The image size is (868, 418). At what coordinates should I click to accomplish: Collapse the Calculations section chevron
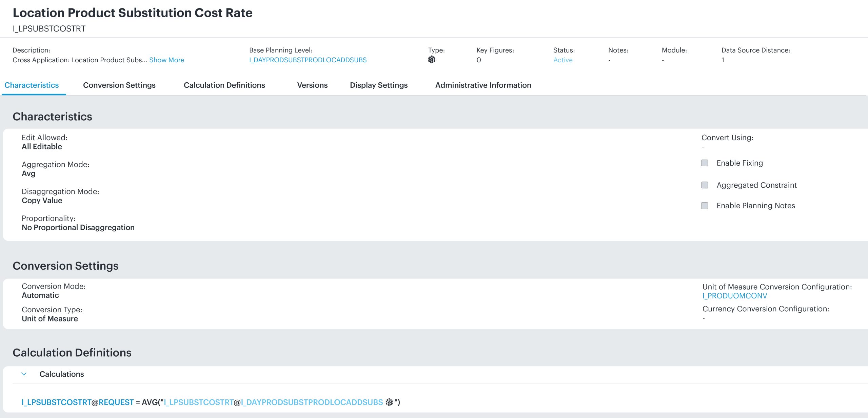pyautogui.click(x=24, y=374)
